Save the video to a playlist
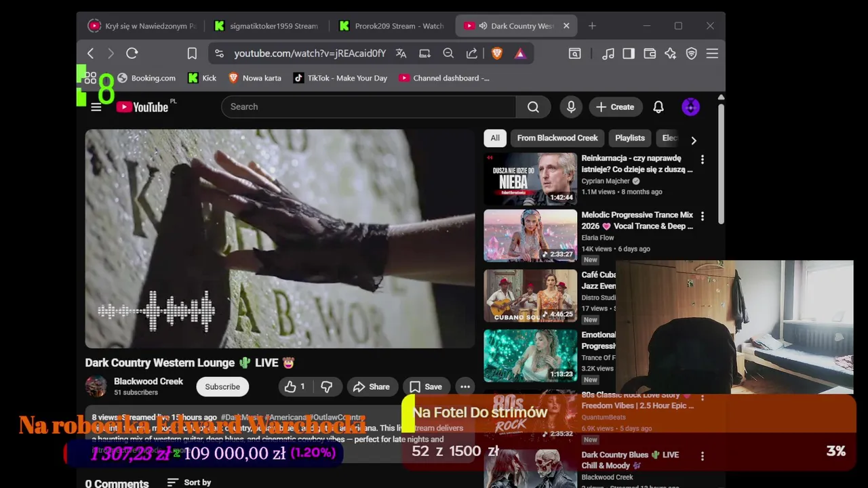 [426, 386]
